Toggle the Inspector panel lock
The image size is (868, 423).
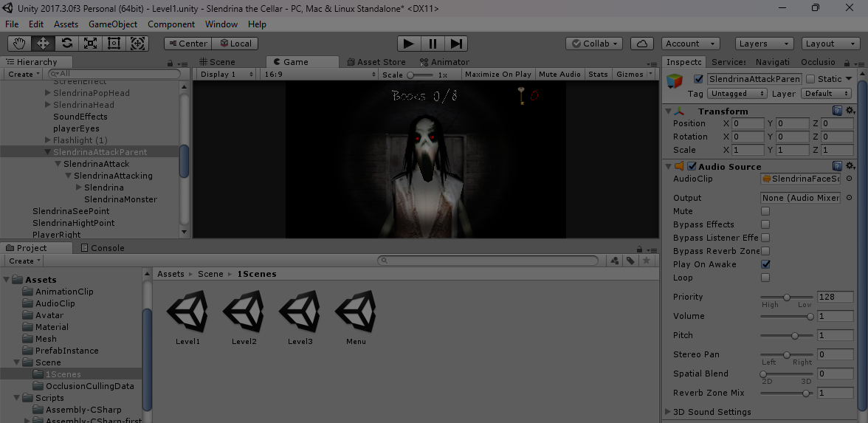point(847,63)
